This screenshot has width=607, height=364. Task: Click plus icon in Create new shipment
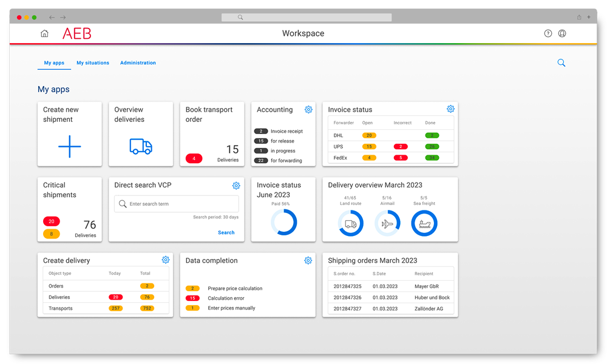click(x=70, y=147)
